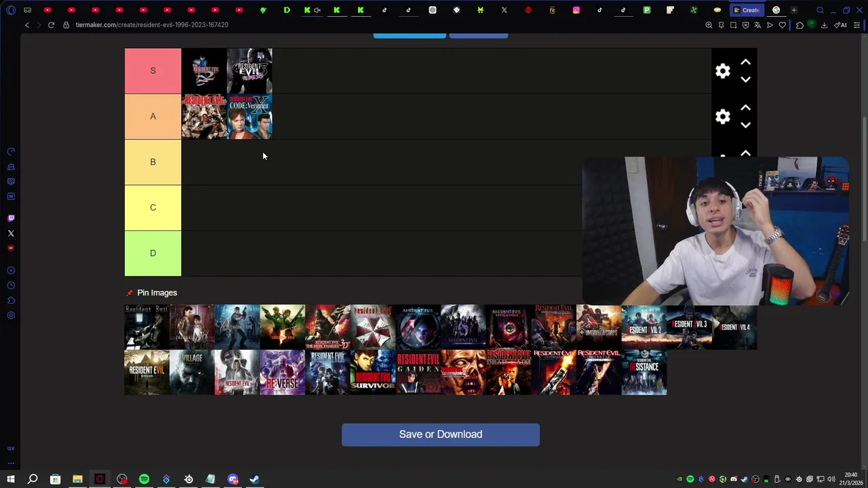868x488 pixels.
Task: Open the Twitch icon in browser sidebar
Action: click(x=11, y=218)
